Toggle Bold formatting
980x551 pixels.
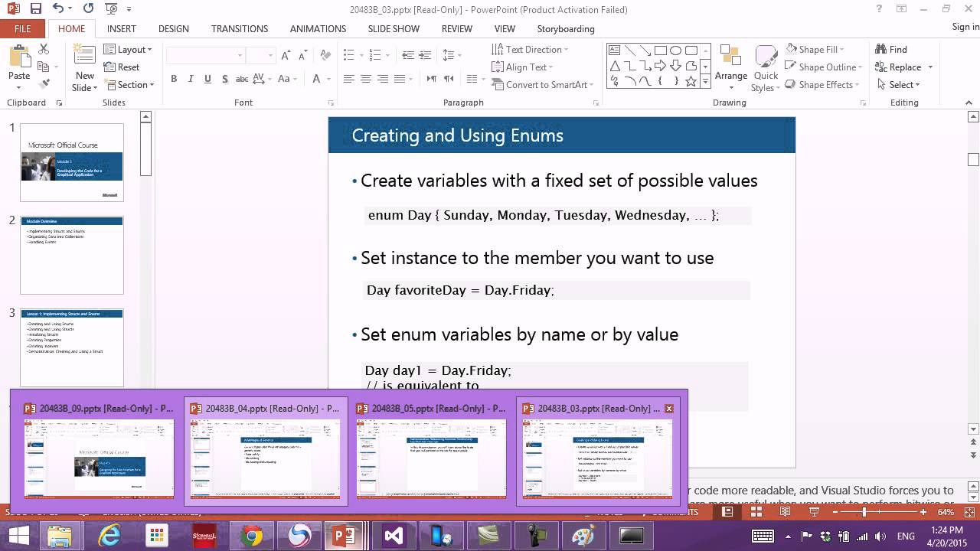174,79
